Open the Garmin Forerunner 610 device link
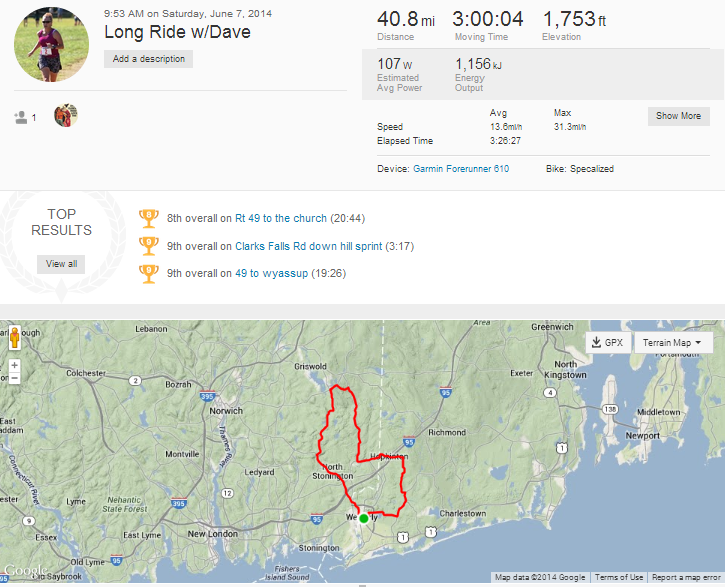This screenshot has height=587, width=725. point(461,169)
